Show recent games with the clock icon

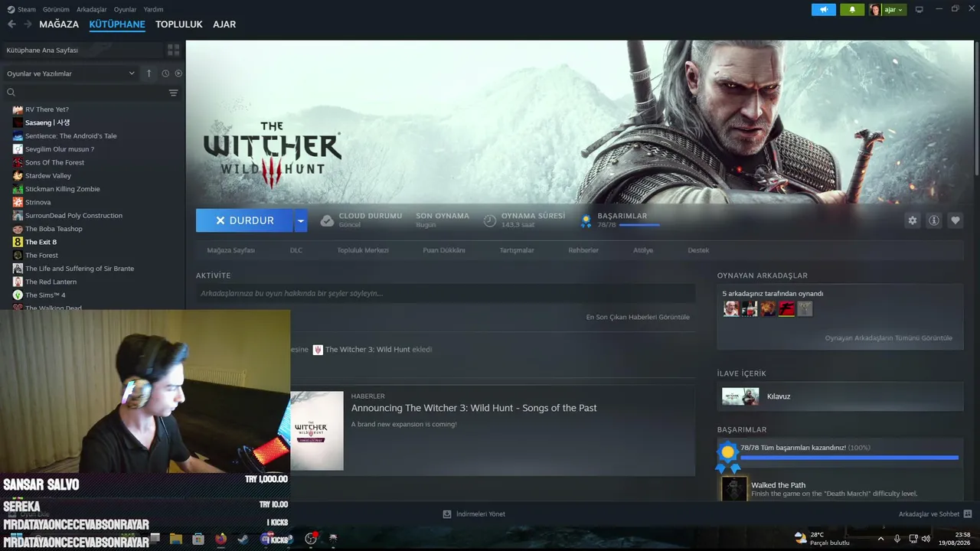click(x=165, y=73)
